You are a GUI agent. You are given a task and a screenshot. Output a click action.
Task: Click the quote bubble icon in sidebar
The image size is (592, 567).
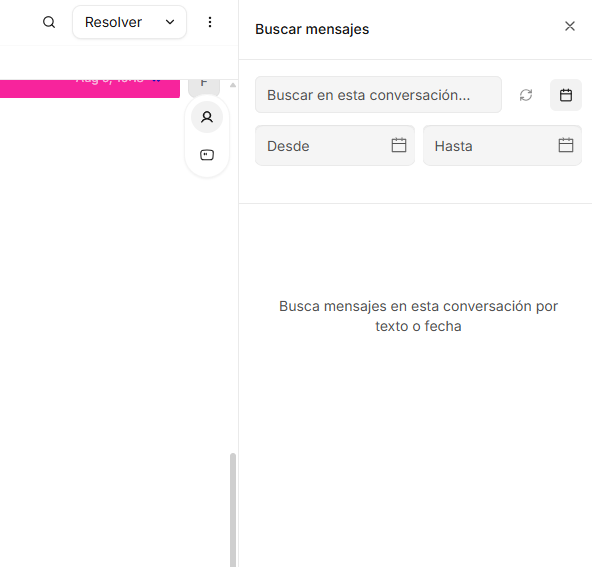(207, 155)
